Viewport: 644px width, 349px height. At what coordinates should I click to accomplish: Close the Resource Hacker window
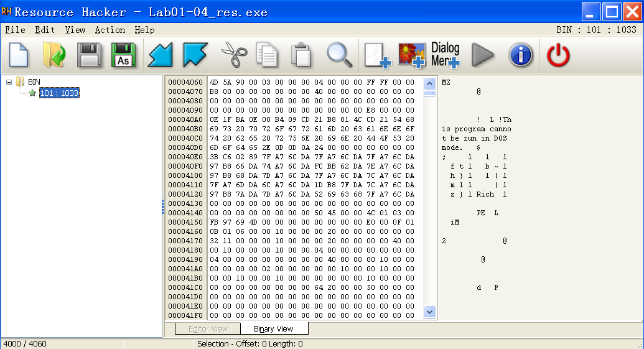coord(633,11)
